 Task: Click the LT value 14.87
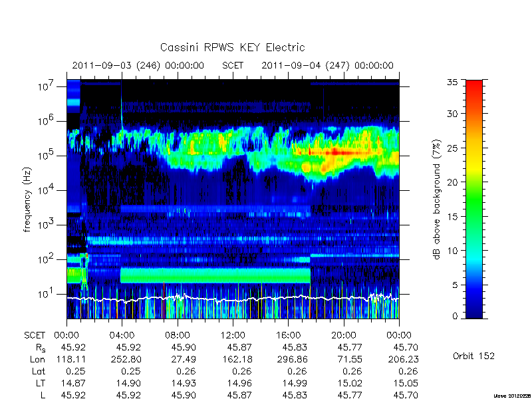point(73,383)
